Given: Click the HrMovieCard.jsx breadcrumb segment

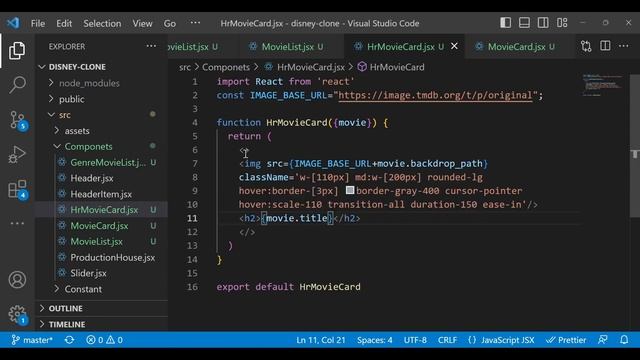Looking at the screenshot, I should (x=304, y=67).
